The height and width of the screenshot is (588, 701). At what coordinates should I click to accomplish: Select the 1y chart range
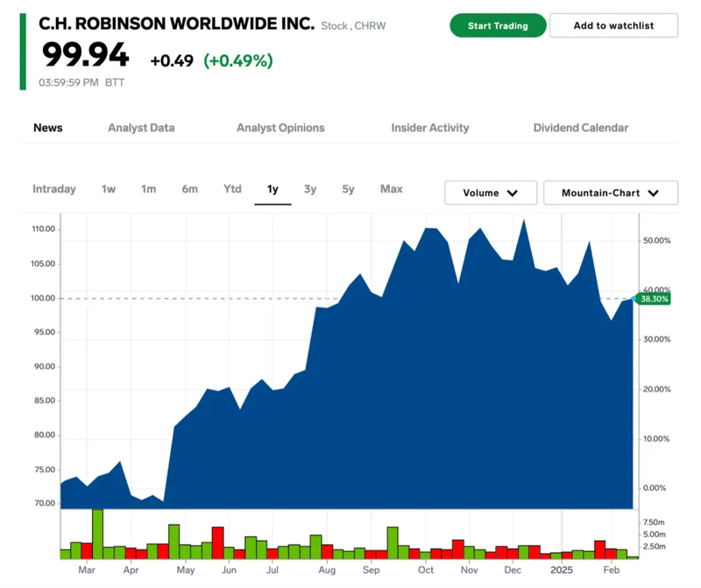coord(273,189)
